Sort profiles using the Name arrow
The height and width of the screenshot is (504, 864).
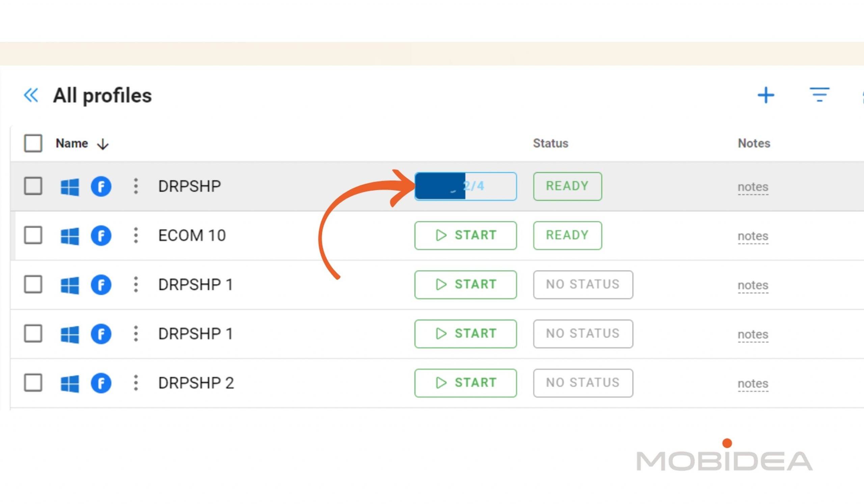point(103,144)
